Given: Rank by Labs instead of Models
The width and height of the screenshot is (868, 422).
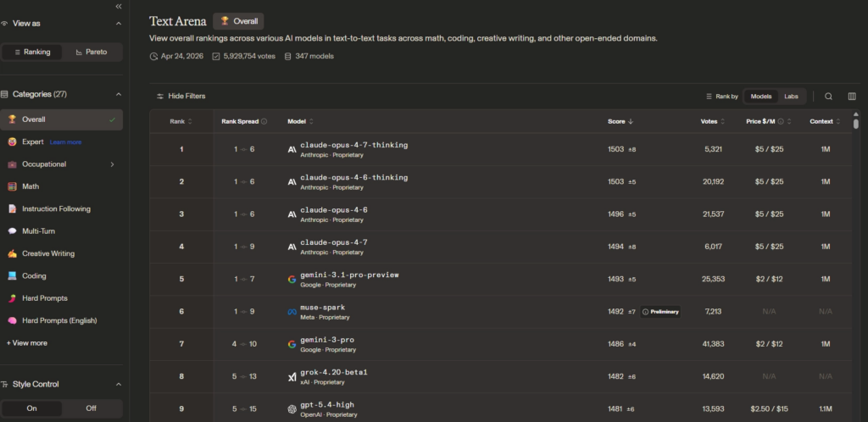Looking at the screenshot, I should (791, 97).
